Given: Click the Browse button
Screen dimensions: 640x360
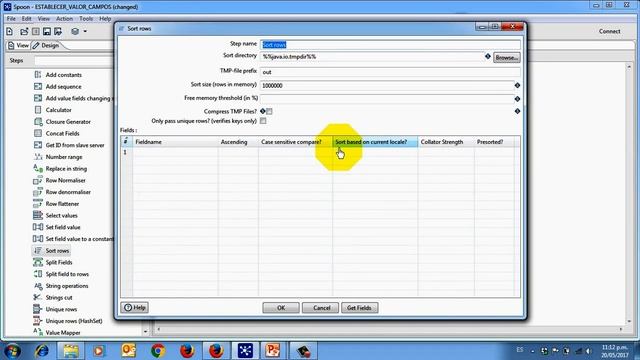Looking at the screenshot, I should (507, 58).
